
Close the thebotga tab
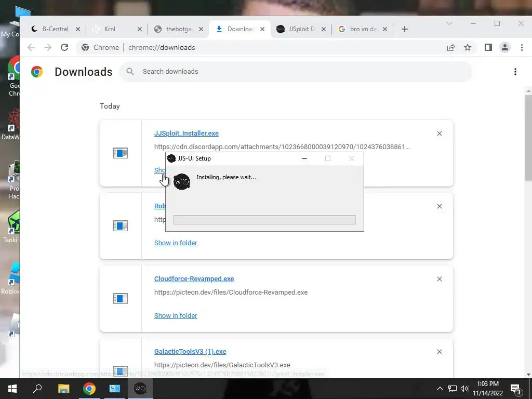[x=201, y=29]
